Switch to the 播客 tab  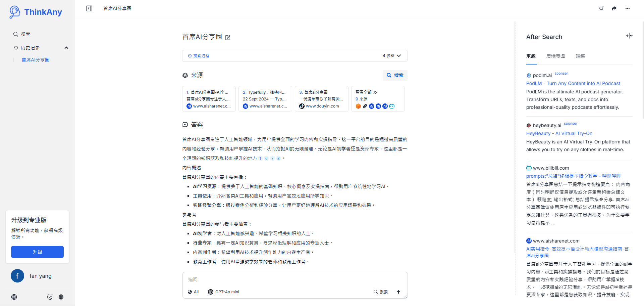(x=581, y=56)
